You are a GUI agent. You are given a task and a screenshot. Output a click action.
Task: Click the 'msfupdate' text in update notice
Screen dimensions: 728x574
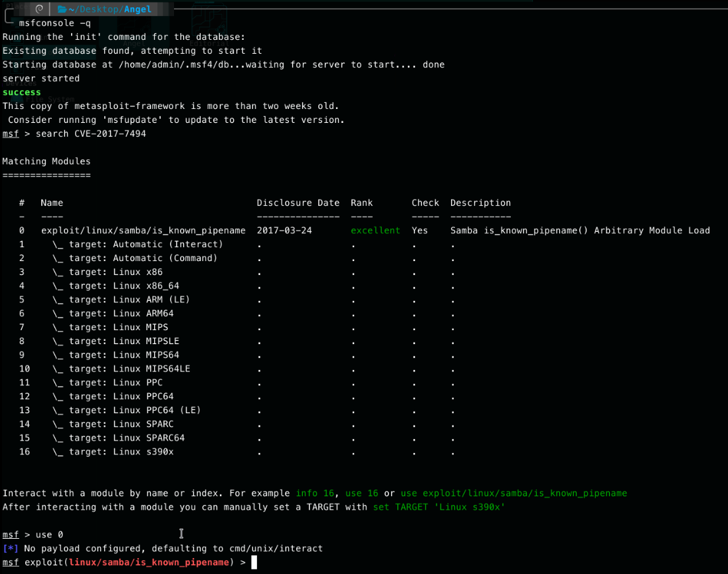coord(132,120)
